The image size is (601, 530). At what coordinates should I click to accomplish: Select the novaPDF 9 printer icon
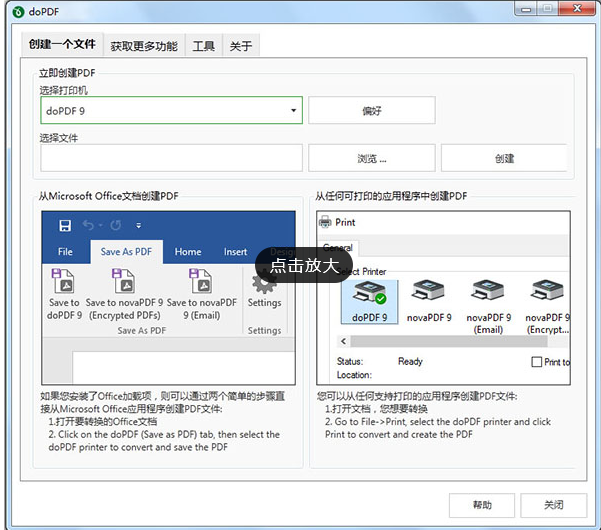click(430, 295)
